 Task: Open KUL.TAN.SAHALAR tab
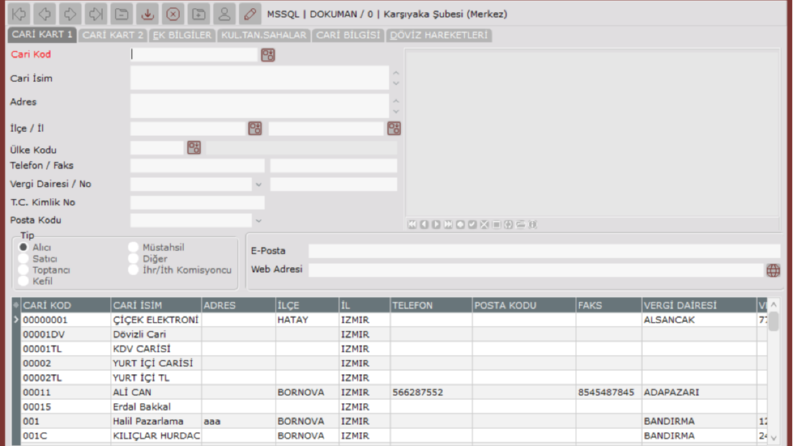pos(263,35)
